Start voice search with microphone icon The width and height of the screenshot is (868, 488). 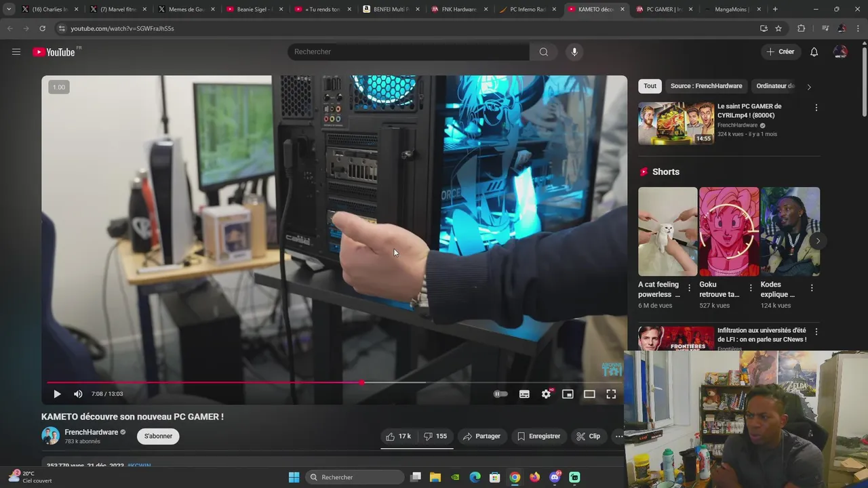point(574,52)
